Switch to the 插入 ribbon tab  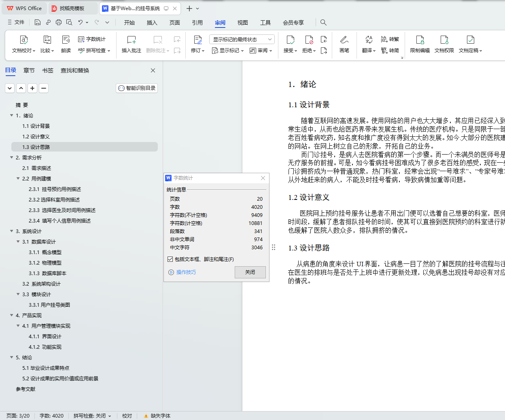coord(152,23)
